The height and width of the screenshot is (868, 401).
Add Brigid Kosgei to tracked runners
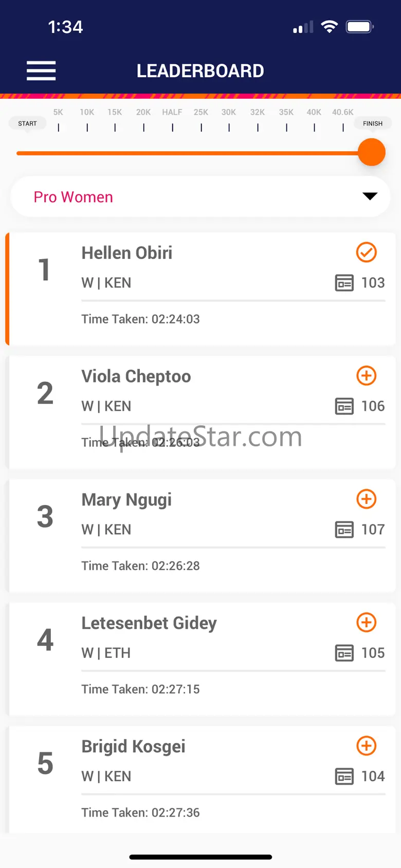pos(366,746)
